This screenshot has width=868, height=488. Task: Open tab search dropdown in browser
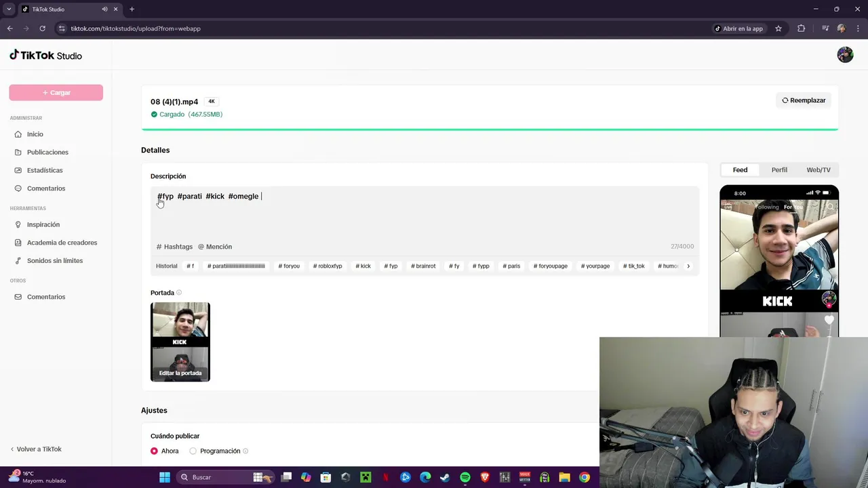[9, 9]
